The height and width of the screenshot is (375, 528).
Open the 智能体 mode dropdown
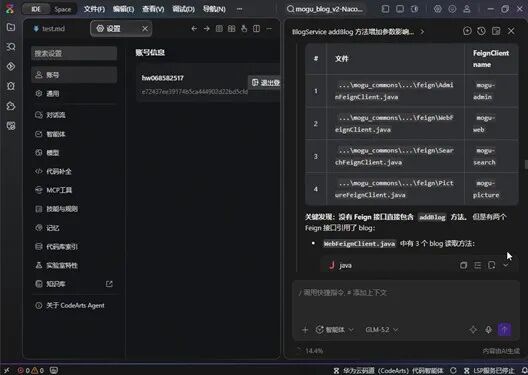click(334, 330)
